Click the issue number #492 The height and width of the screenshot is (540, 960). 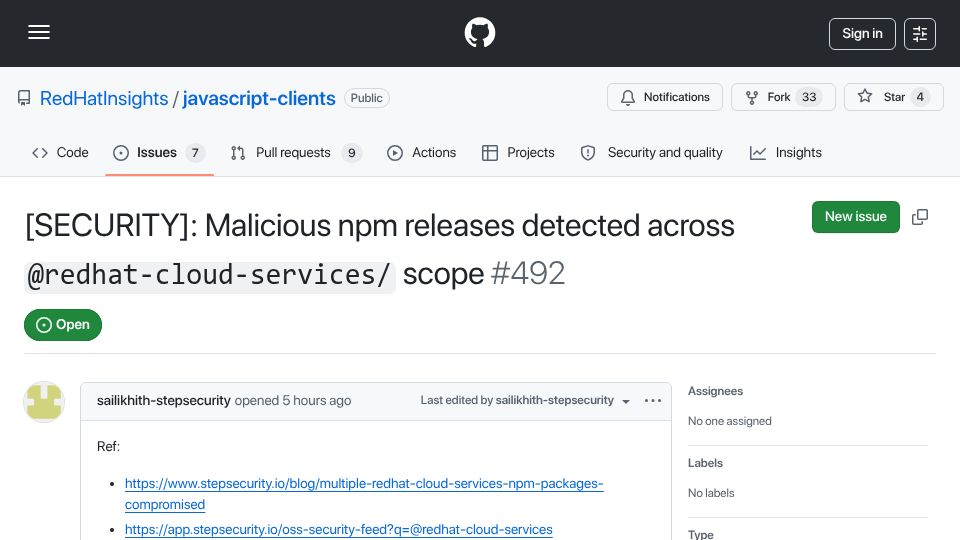528,274
